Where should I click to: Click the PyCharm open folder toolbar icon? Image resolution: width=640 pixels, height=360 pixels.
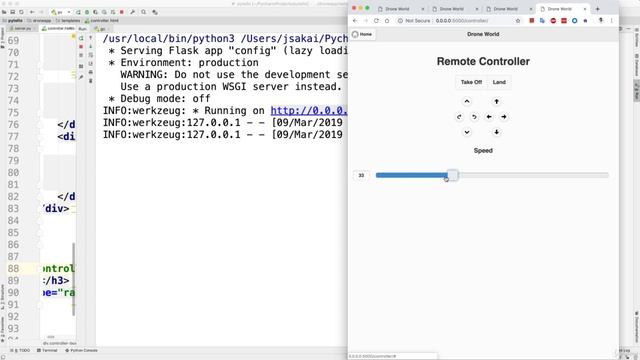[x=4, y=12]
